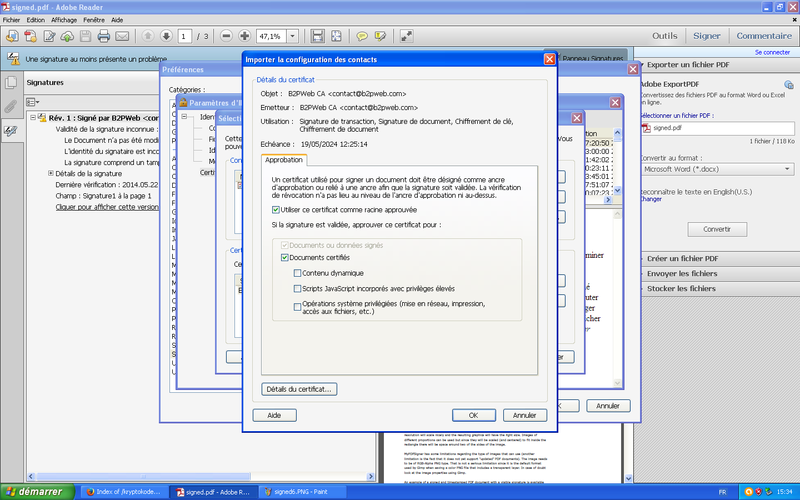Open the Outils pane
Screen dimensions: 800x500
click(664, 36)
